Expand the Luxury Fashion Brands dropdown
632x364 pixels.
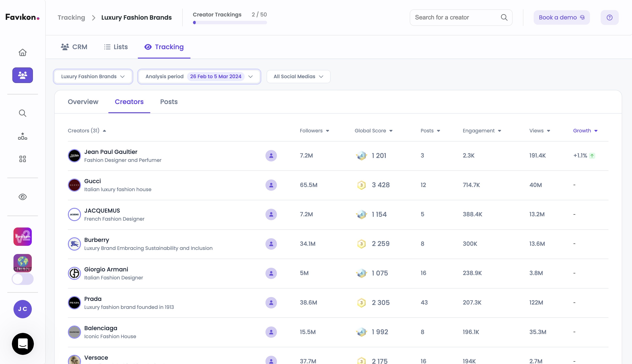pos(93,77)
